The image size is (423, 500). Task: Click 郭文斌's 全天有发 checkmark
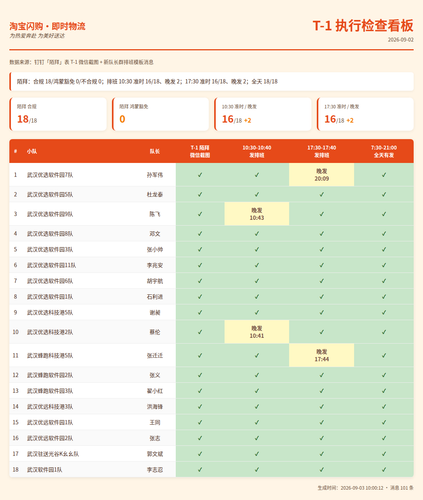(x=384, y=454)
